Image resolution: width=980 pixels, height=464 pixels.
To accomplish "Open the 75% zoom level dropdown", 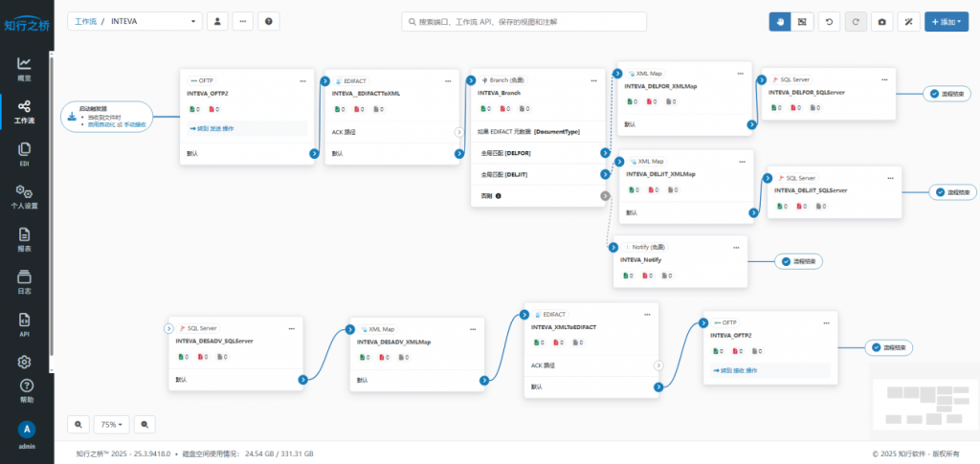I will click(x=112, y=424).
